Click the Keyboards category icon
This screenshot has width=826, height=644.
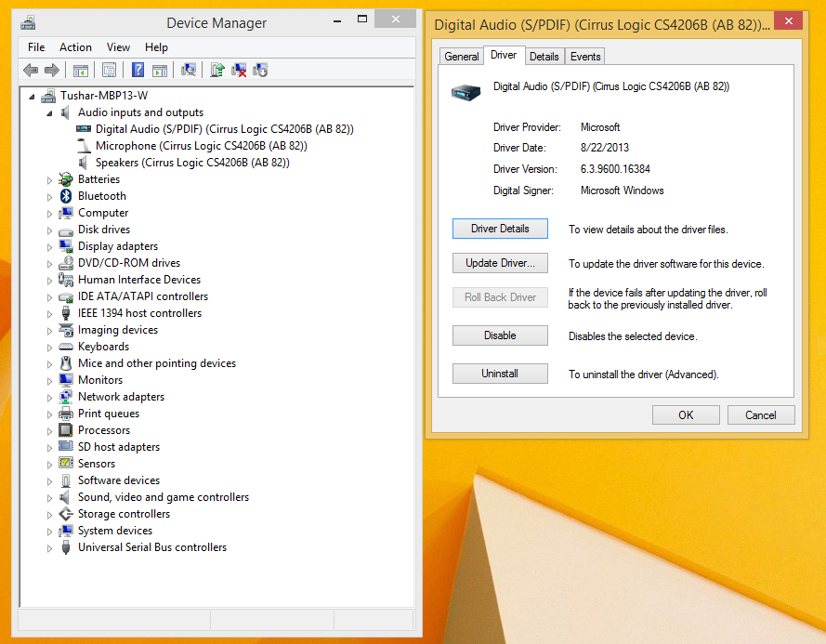[x=65, y=347]
